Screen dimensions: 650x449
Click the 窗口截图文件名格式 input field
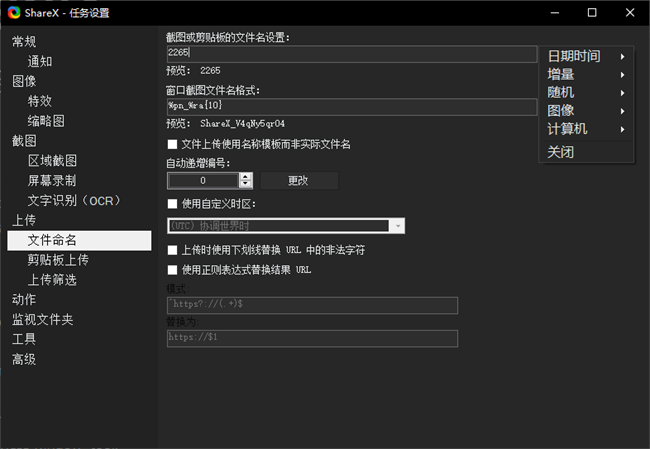[x=352, y=106]
